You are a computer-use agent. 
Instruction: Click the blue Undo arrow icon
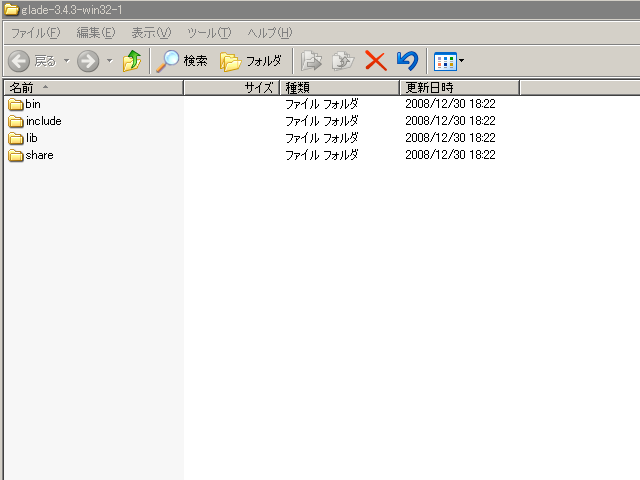pos(407,61)
